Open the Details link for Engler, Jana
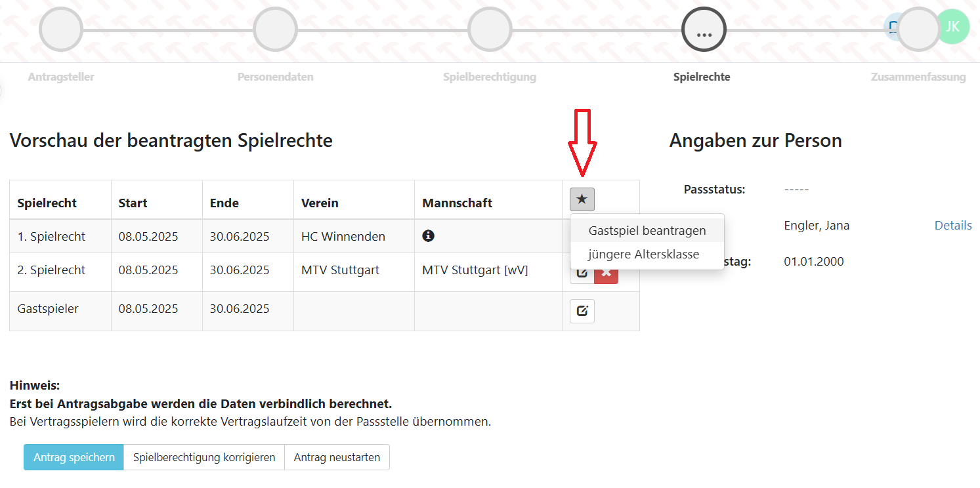 pos(952,226)
